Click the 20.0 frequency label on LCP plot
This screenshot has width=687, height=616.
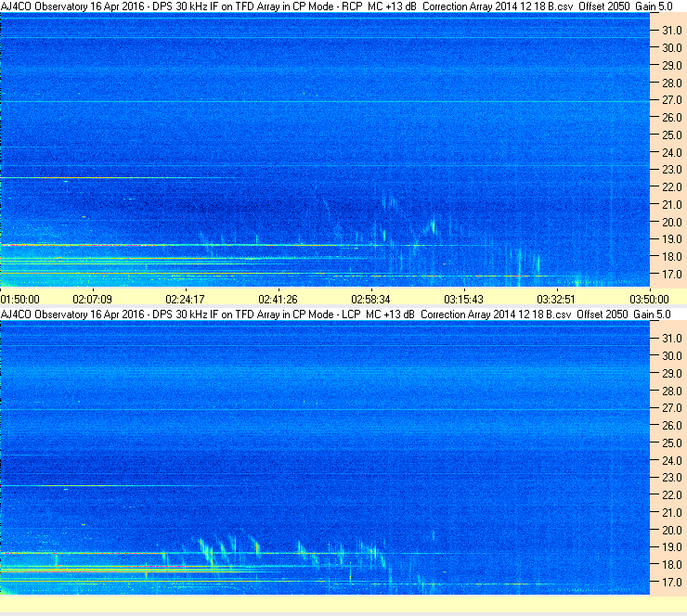click(x=672, y=531)
